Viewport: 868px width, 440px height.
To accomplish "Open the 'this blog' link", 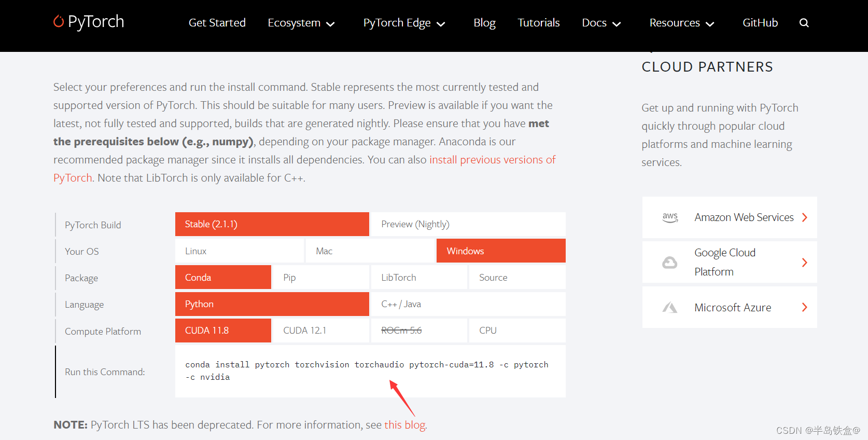I will pos(404,425).
